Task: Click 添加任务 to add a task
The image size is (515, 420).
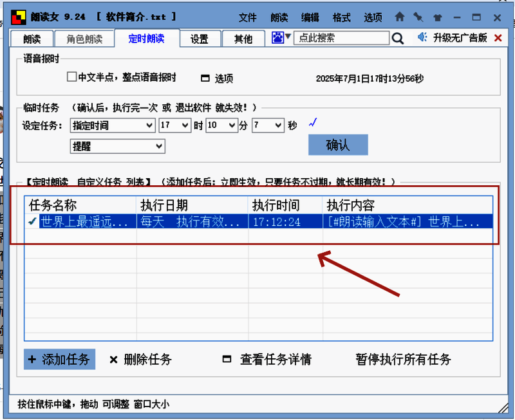Action: pyautogui.click(x=59, y=360)
